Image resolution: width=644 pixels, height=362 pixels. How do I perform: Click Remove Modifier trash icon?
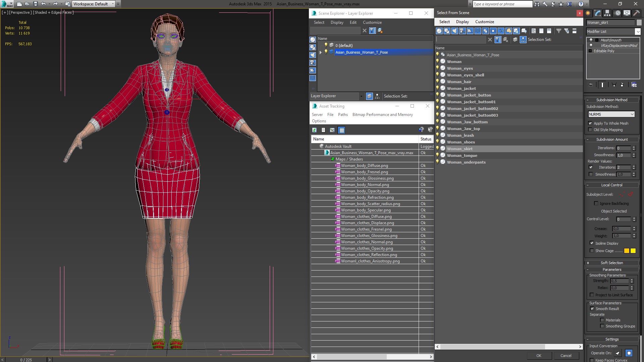[622, 85]
